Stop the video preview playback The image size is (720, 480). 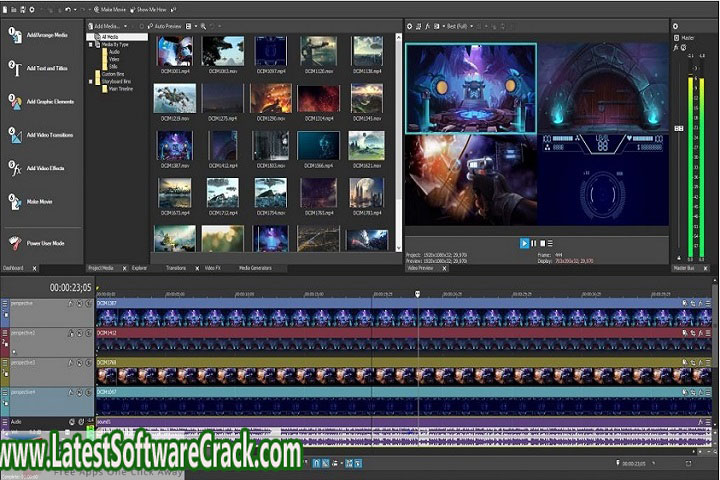tap(542, 243)
